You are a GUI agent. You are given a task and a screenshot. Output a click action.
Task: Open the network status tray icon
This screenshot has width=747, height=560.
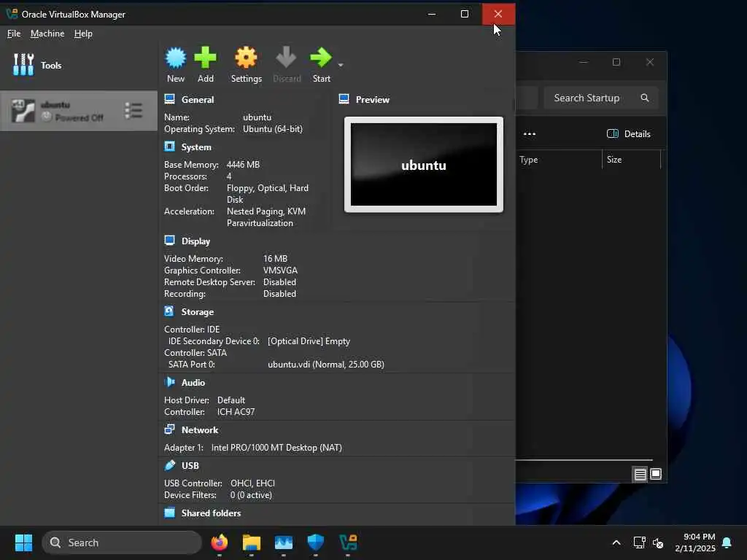(639, 542)
